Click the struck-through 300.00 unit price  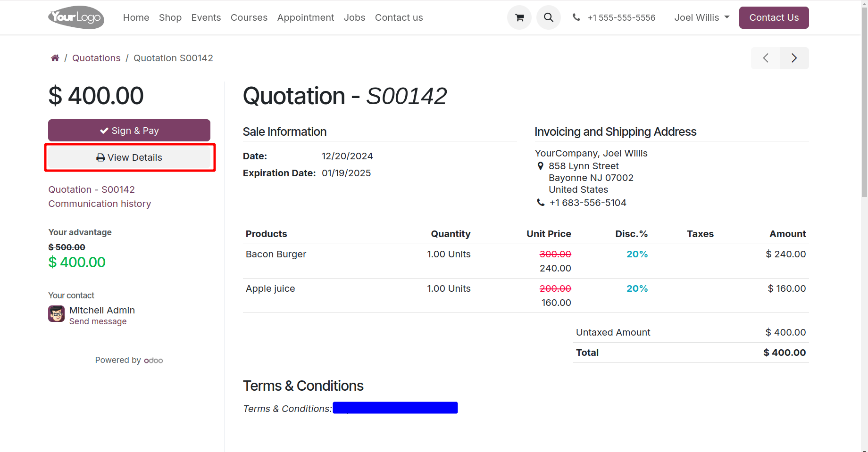tap(555, 254)
